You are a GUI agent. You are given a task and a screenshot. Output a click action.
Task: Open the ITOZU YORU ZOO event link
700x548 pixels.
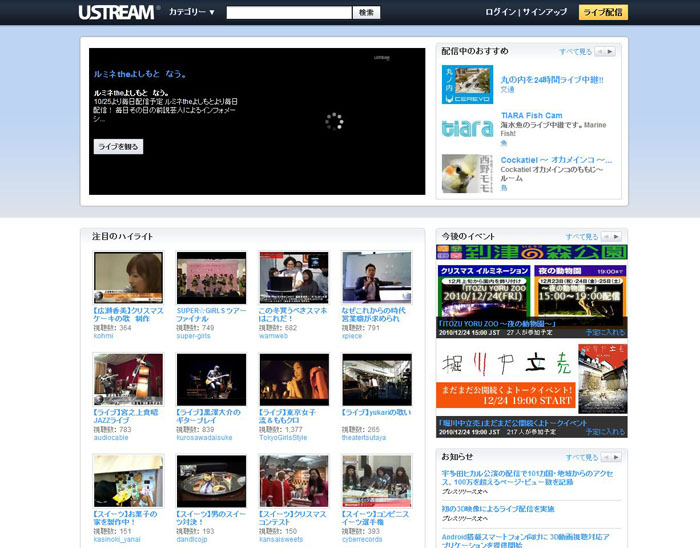pyautogui.click(x=497, y=324)
